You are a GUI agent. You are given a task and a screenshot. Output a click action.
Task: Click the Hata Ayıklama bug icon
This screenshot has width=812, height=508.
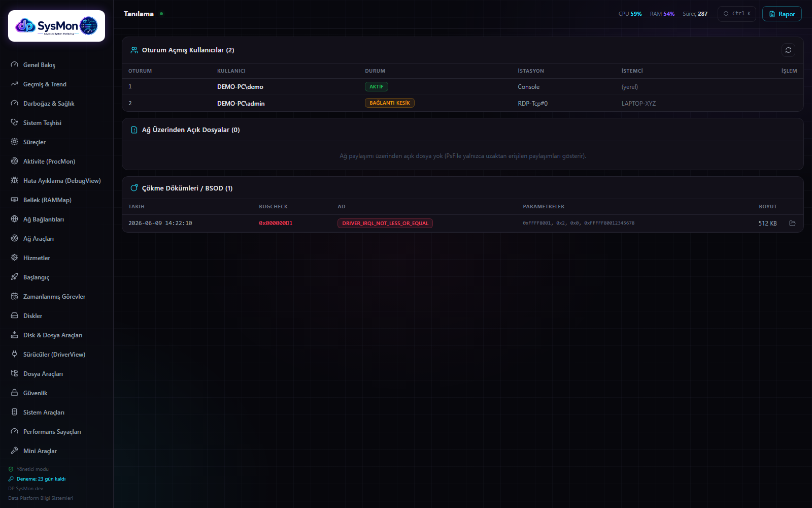[14, 180]
